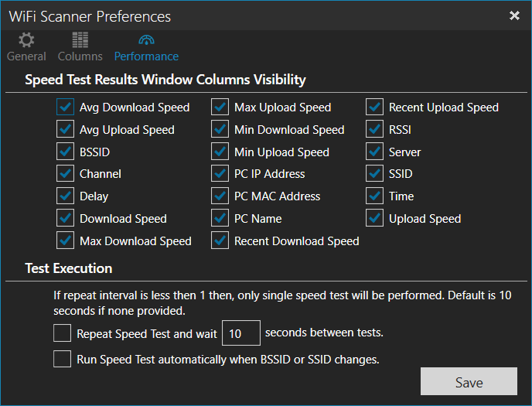
Task: Open the General preferences gear icon
Action: click(x=26, y=41)
